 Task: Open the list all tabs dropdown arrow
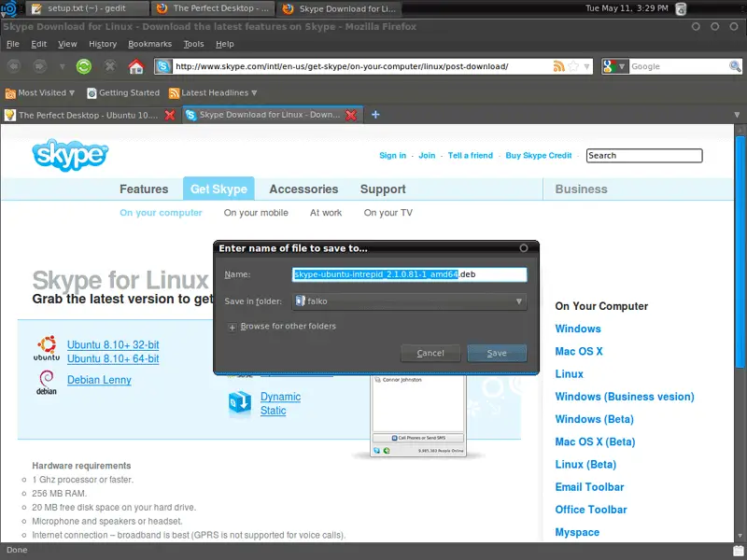point(737,115)
